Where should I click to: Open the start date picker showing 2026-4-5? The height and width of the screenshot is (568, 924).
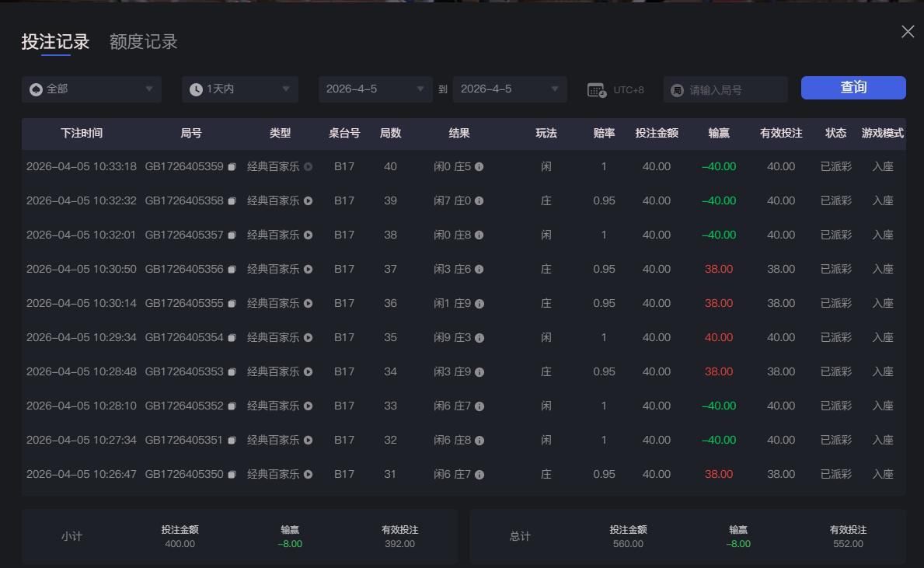(375, 89)
